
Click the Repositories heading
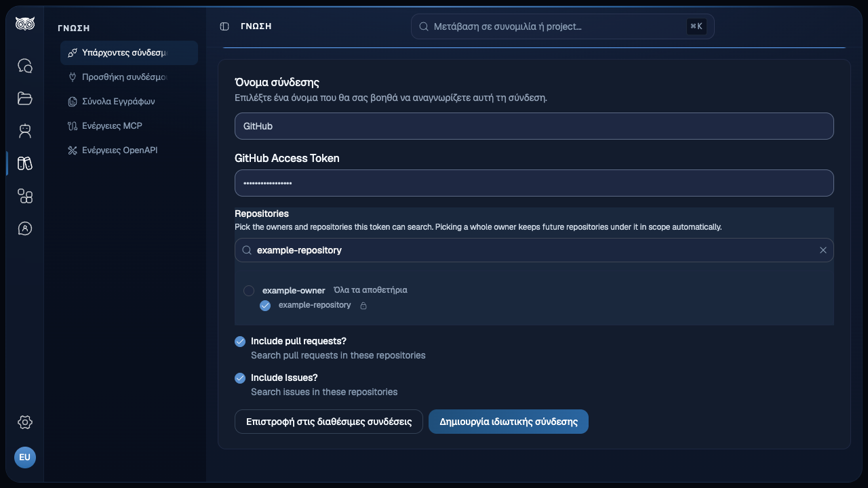[262, 213]
